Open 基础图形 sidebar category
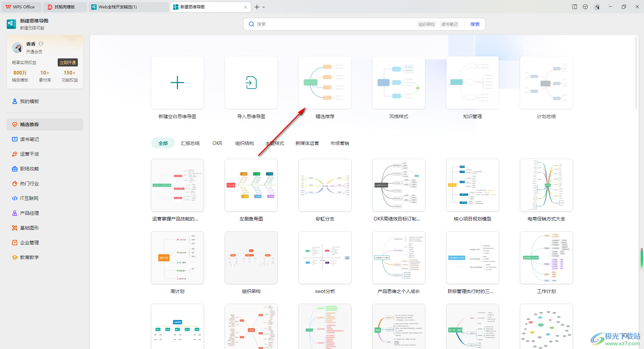The width and height of the screenshot is (644, 349). pos(45,228)
